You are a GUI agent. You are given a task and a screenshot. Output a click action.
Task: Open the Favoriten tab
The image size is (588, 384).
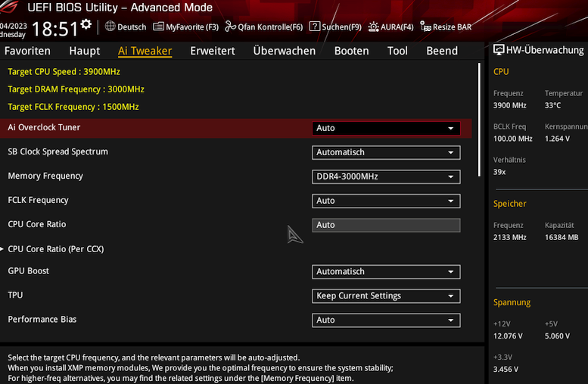click(27, 51)
